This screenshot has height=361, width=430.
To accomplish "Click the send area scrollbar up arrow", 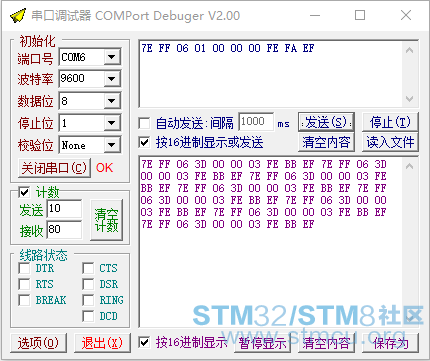I will pos(409,50).
